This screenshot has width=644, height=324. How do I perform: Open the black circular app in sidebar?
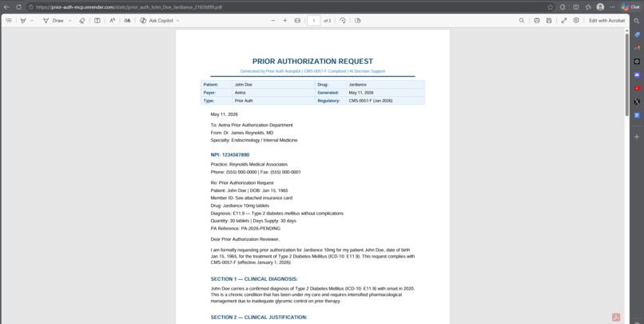point(637,62)
